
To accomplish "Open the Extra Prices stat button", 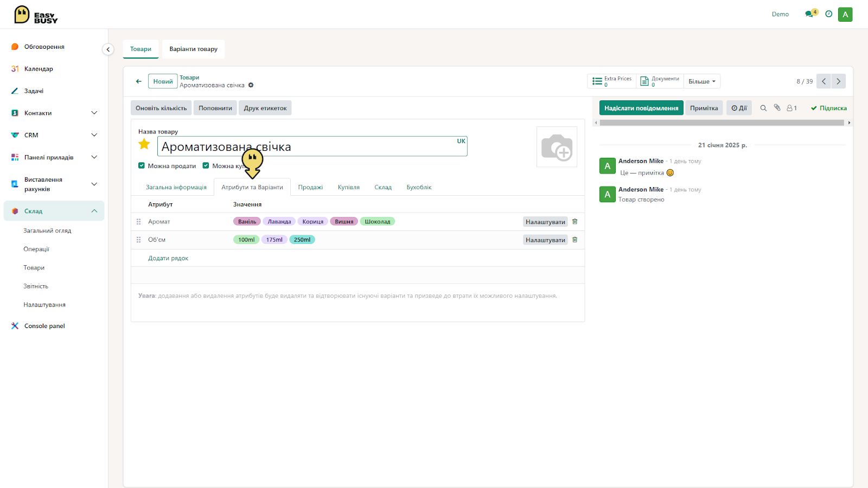I will point(612,81).
